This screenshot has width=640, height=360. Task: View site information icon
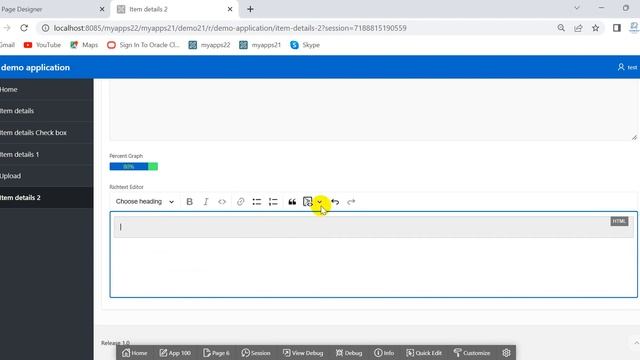pos(45,28)
